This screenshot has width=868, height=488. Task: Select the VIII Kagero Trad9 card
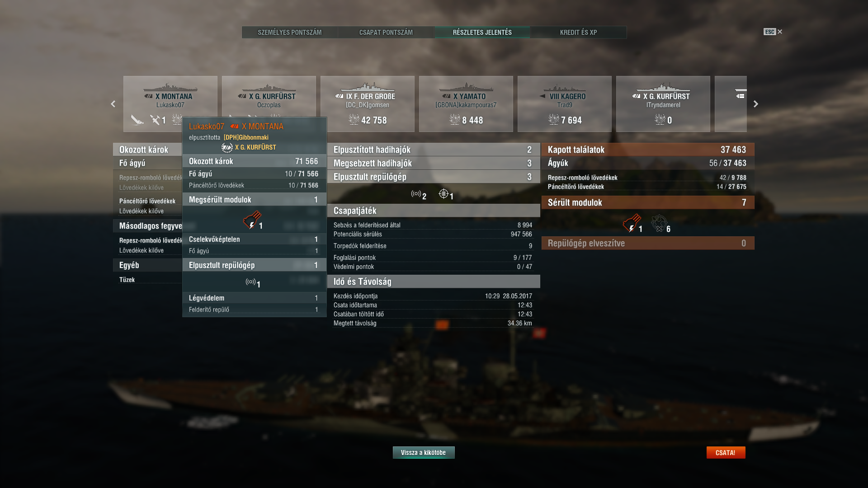click(x=565, y=104)
